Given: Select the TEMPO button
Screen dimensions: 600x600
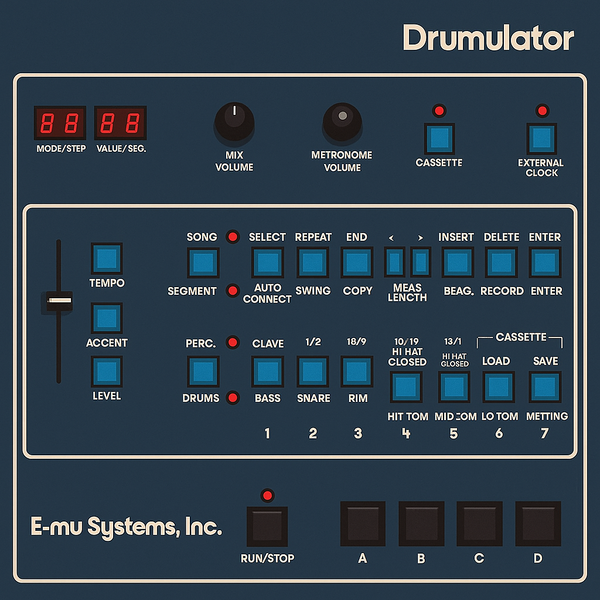Looking at the screenshot, I should tap(107, 258).
